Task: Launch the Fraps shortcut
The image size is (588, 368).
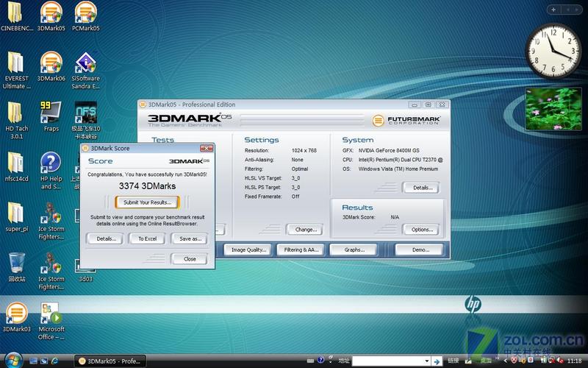Action: [x=51, y=116]
